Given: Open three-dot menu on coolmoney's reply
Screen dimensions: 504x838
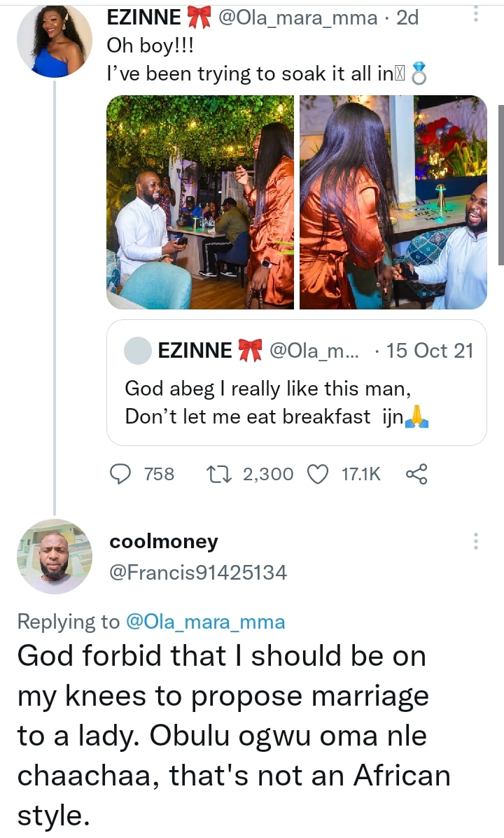Looking at the screenshot, I should coord(476,541).
